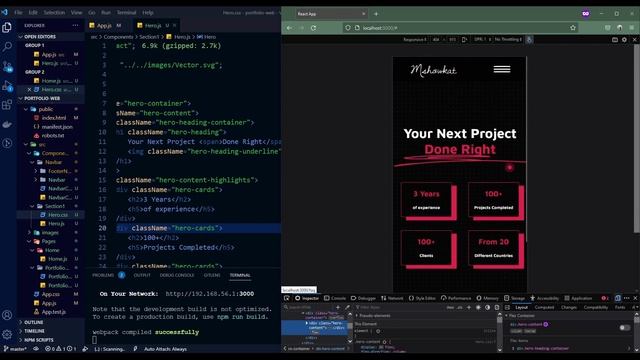
Task: Open a new browser tab
Action: (x=376, y=14)
